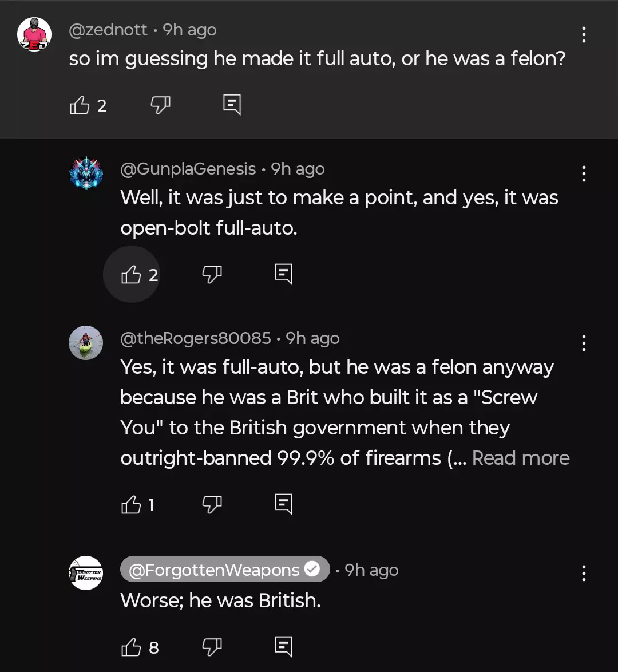Like the @zednott comment
The image size is (618, 672).
click(80, 105)
